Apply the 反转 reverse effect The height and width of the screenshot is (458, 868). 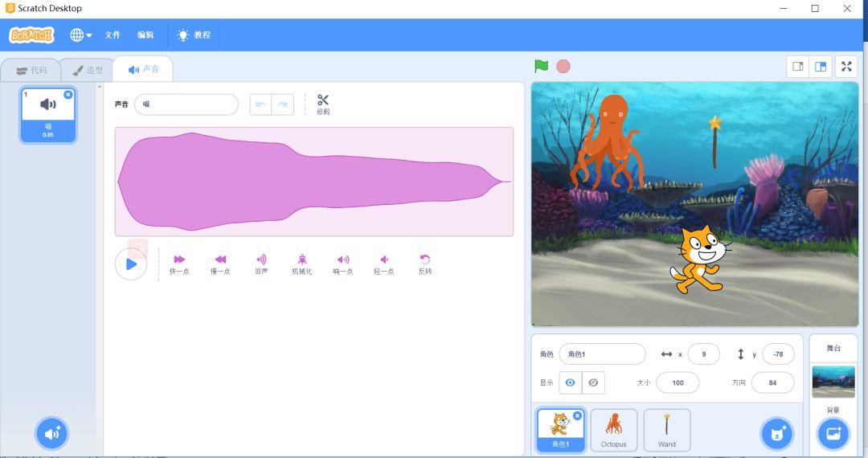[425, 264]
